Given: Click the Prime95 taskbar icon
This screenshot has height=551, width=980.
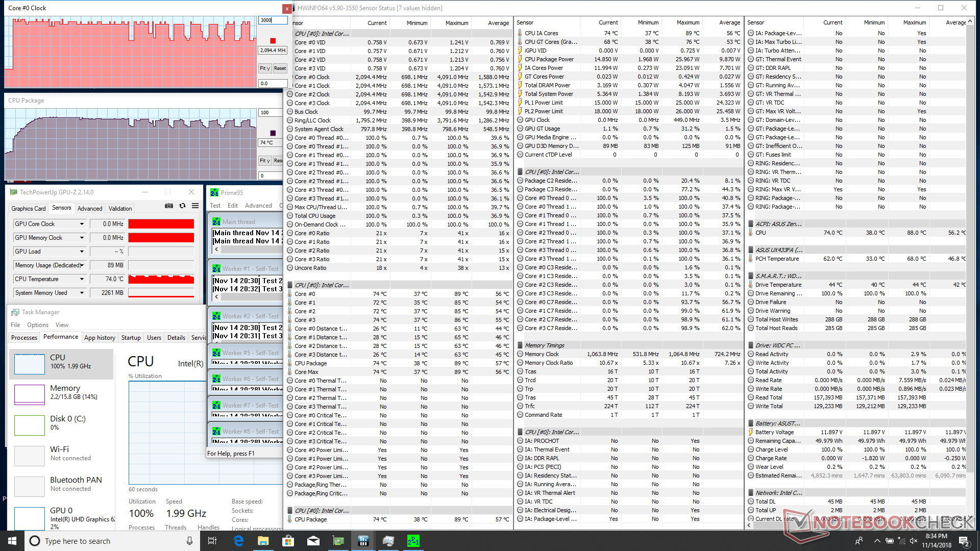Looking at the screenshot, I should point(413,541).
